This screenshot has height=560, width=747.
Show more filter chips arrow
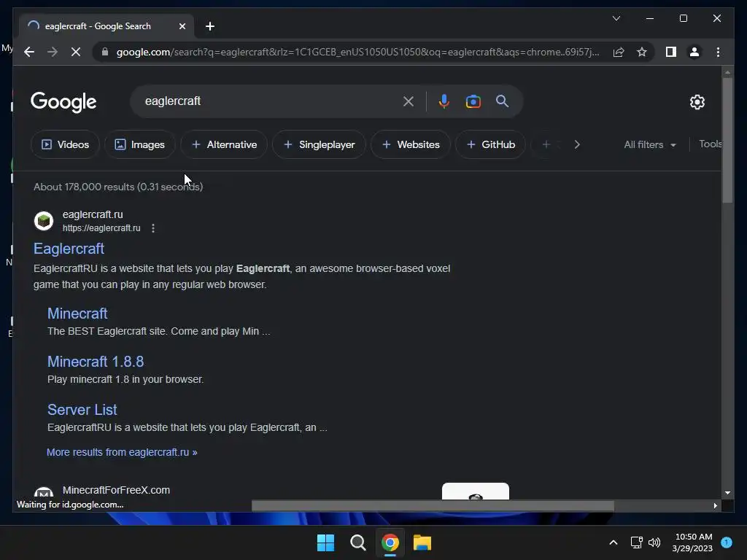[x=577, y=144]
